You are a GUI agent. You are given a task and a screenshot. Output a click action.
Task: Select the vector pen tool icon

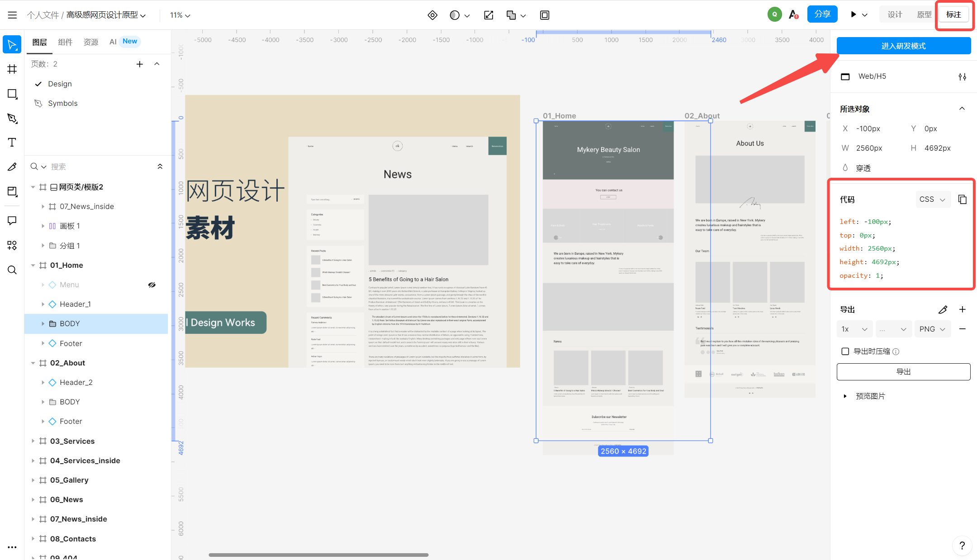click(12, 118)
